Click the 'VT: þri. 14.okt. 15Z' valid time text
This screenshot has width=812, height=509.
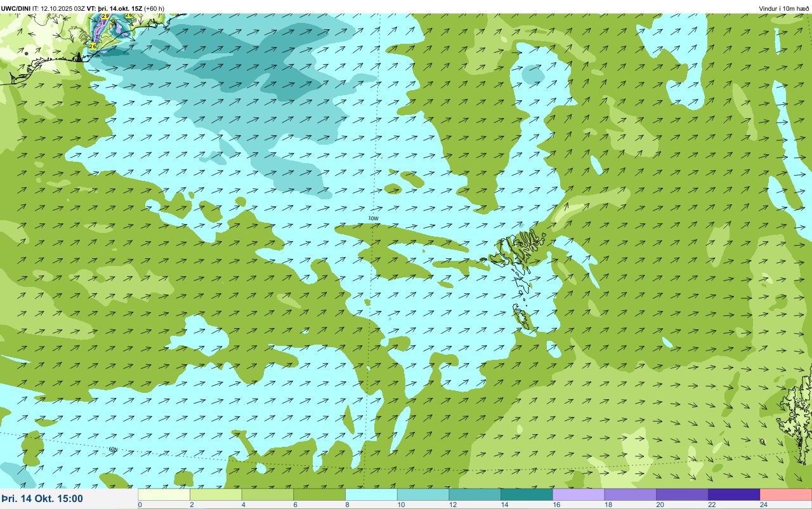pyautogui.click(x=115, y=8)
